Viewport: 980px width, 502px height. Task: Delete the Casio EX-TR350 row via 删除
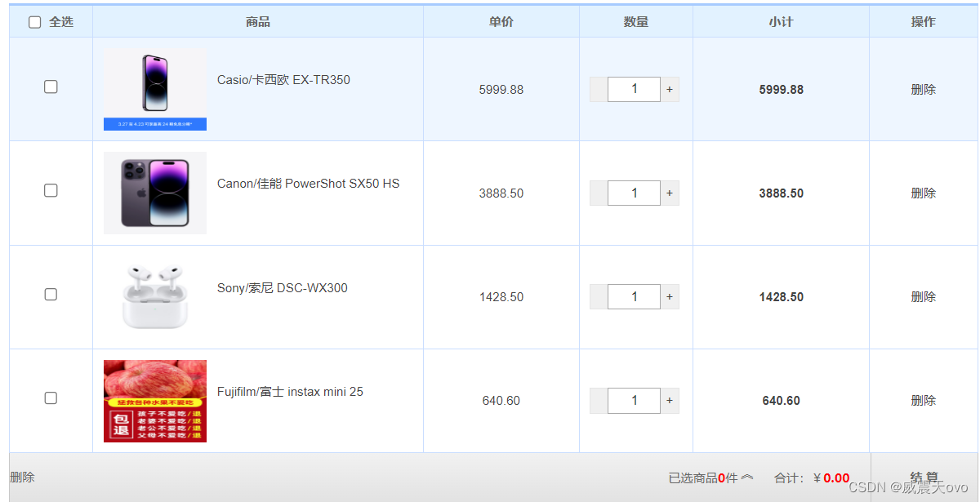[924, 90]
